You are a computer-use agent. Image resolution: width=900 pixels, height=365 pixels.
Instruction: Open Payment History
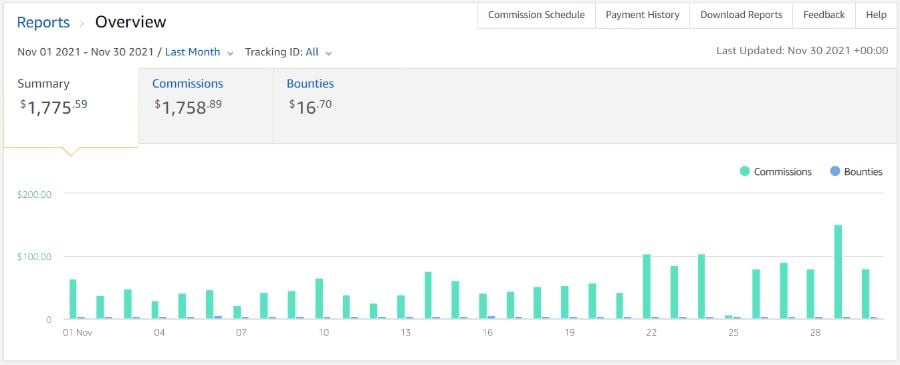click(x=642, y=15)
